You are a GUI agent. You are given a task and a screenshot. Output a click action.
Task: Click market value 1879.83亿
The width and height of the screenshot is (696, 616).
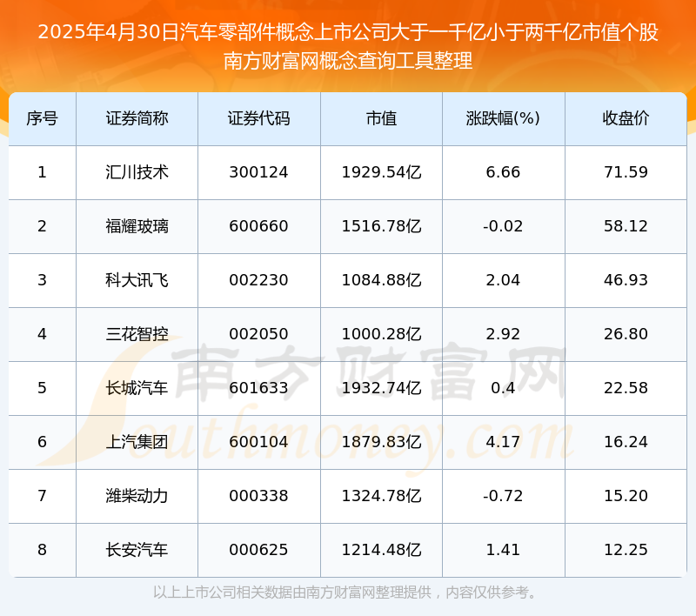(x=381, y=442)
